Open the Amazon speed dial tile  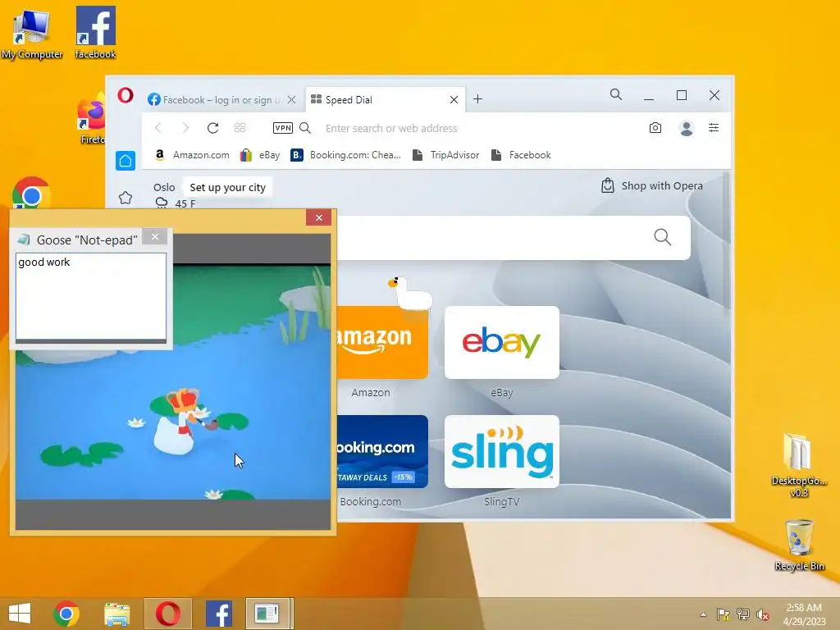coord(382,342)
